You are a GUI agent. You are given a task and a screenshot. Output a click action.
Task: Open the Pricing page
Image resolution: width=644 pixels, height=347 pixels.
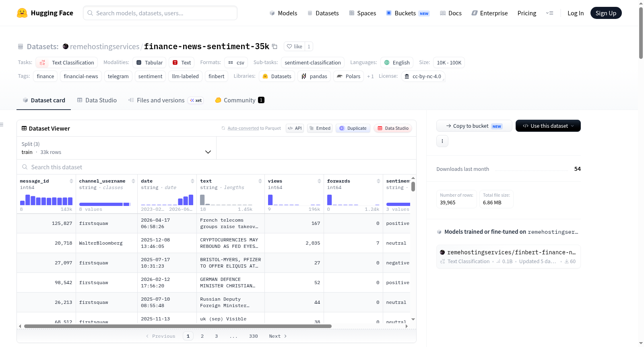pos(527,13)
